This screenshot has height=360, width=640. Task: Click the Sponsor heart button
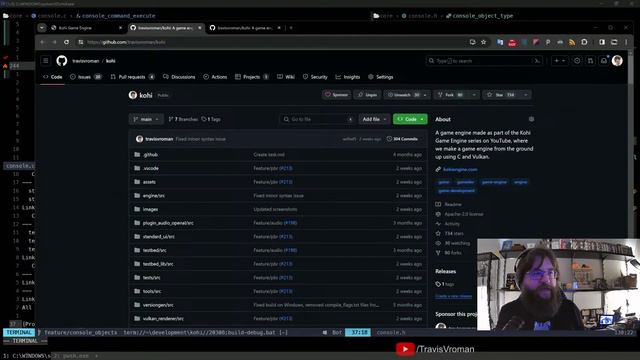(x=336, y=95)
